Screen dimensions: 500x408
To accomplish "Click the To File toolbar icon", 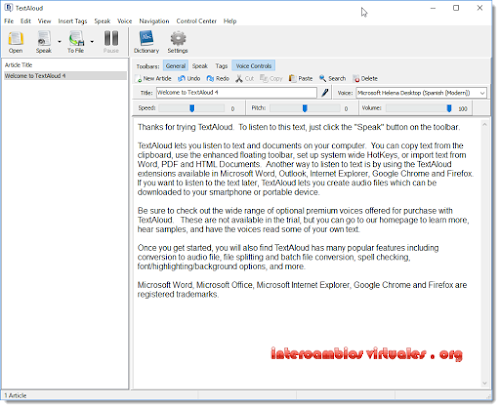I will (x=76, y=42).
